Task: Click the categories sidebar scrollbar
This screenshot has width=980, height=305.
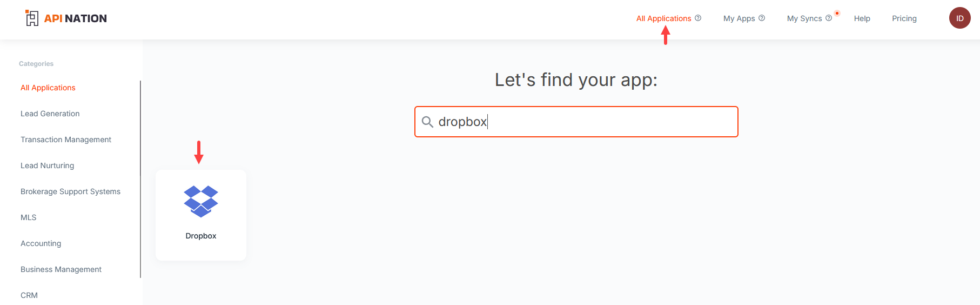Action: point(140,178)
